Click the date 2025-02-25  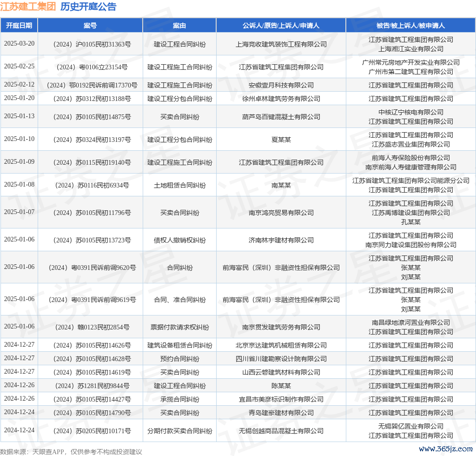point(19,66)
